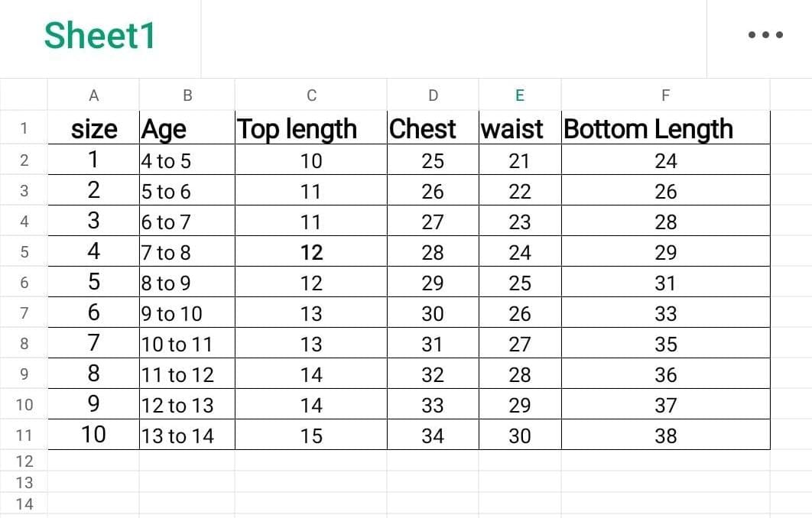This screenshot has width=812, height=518.
Task: Select the chest value 34 cell
Action: click(x=433, y=435)
